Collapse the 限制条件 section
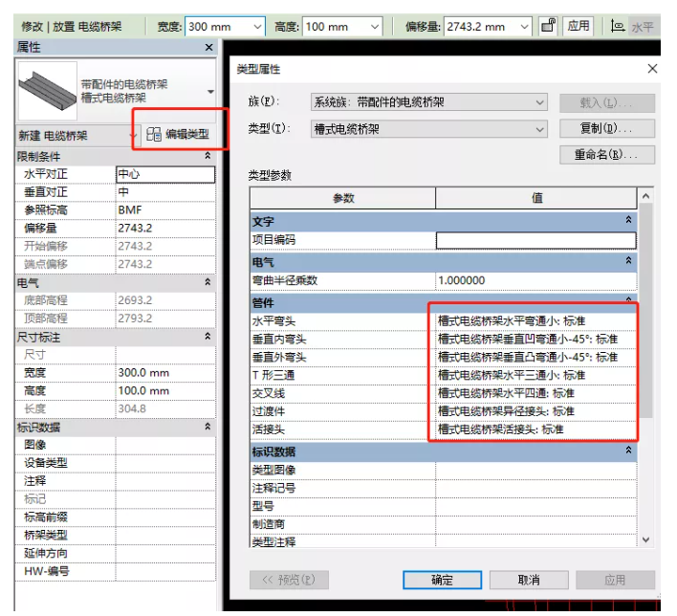Viewport: 677px width, 616px height. coord(207,156)
